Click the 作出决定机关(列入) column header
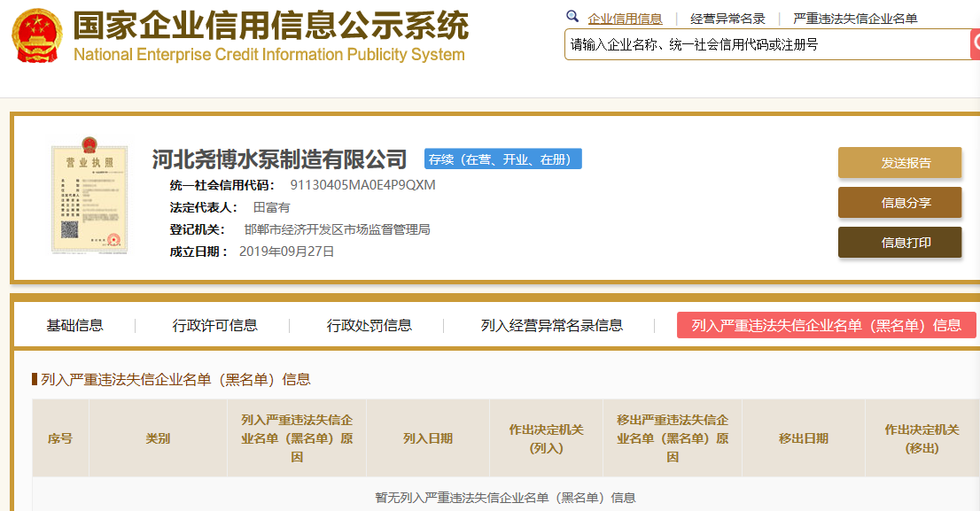 pyautogui.click(x=546, y=438)
